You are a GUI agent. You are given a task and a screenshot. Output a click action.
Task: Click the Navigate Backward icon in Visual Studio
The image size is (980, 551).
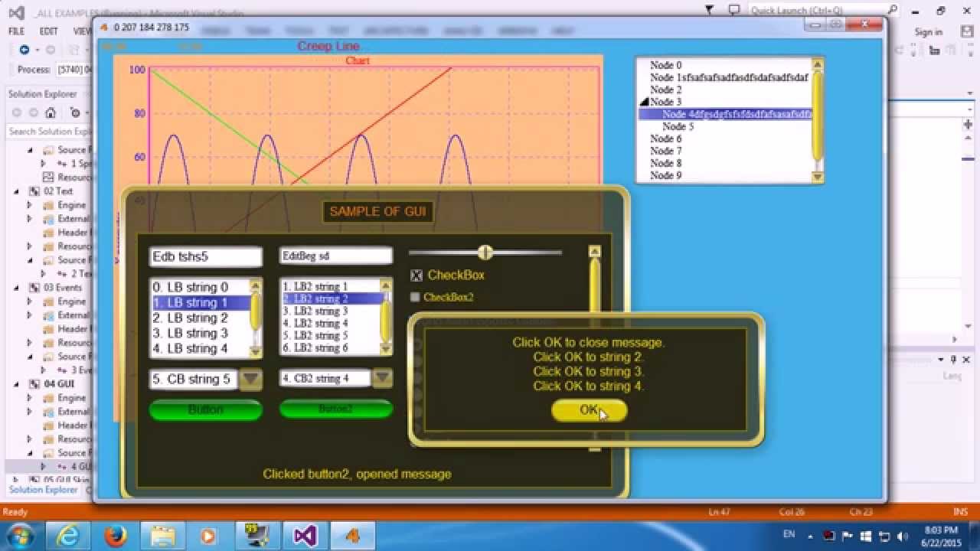click(24, 50)
